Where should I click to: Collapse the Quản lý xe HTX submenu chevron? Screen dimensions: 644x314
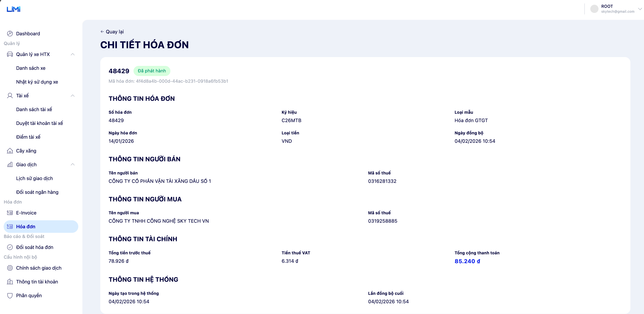pyautogui.click(x=73, y=54)
